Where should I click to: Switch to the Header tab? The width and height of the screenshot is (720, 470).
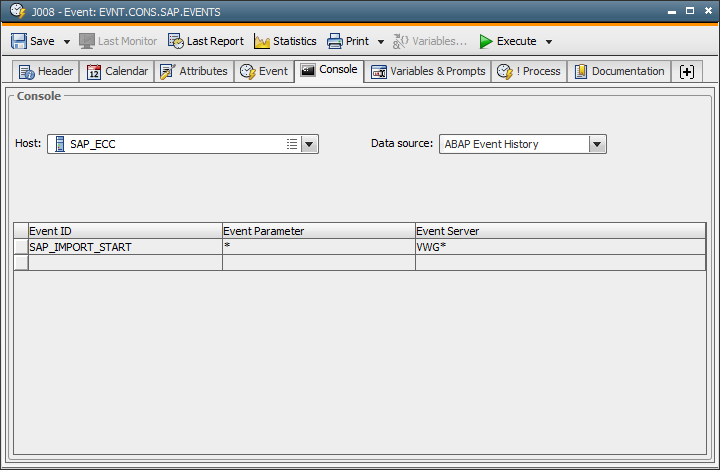[x=45, y=72]
